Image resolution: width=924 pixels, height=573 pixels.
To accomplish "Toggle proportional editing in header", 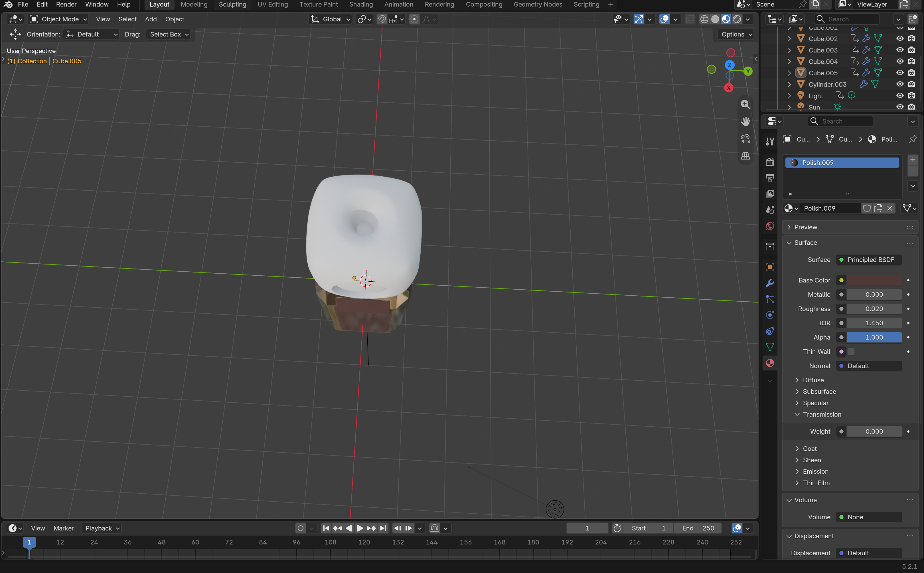I will tap(414, 19).
